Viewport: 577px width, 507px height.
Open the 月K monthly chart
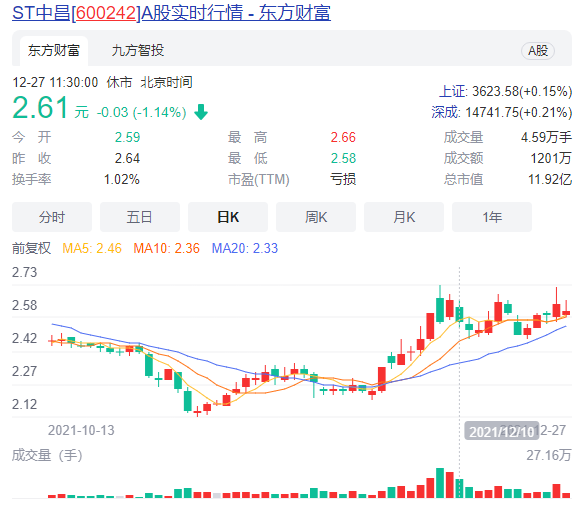click(x=404, y=217)
